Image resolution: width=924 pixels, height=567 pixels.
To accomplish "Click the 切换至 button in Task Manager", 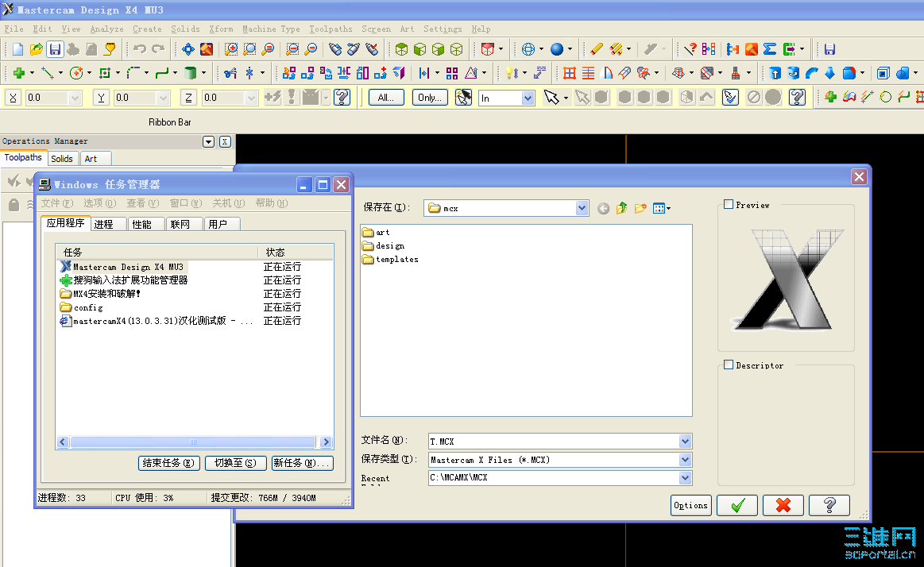I will pyautogui.click(x=235, y=463).
